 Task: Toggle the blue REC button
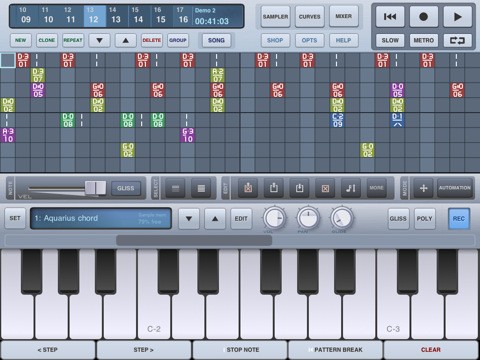459,219
